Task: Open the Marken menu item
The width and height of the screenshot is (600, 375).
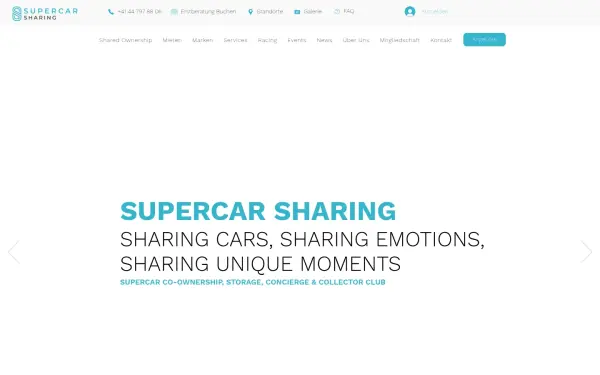Action: pyautogui.click(x=202, y=40)
